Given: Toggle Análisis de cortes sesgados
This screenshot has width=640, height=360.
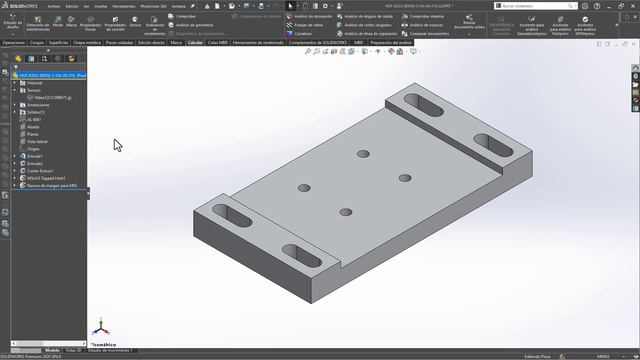Looking at the screenshot, I should [x=364, y=25].
